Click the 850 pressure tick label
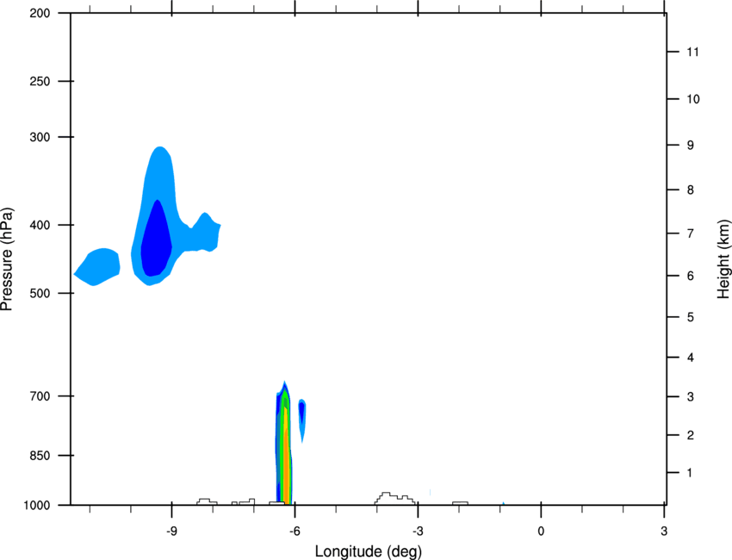 pos(40,456)
